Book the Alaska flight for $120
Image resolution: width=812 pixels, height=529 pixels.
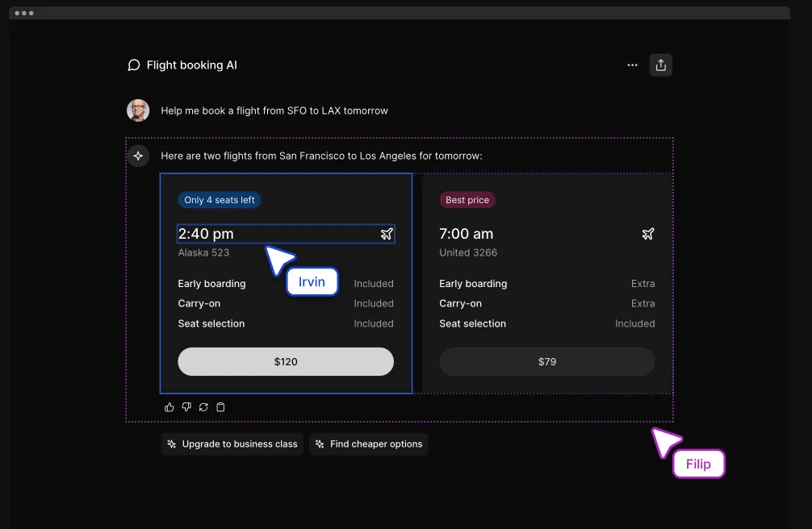(286, 362)
